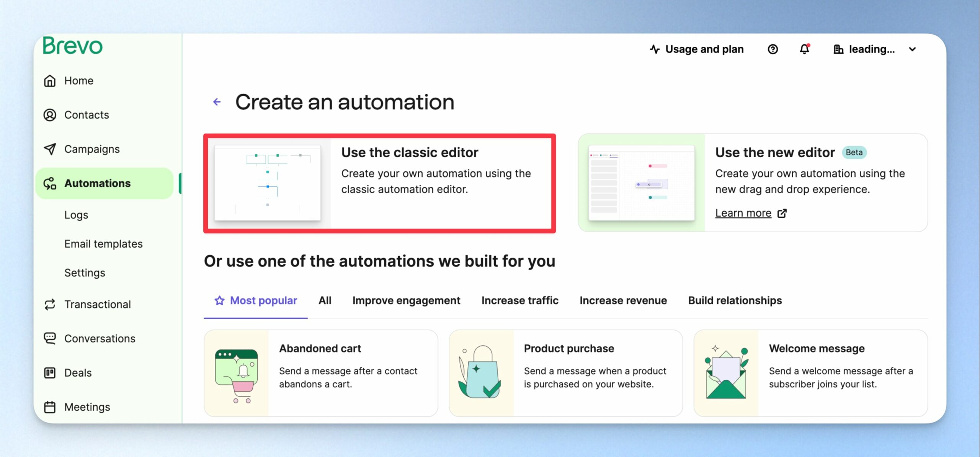Screen dimensions: 980x457
Task: Click the Home house icon
Action: tap(50, 81)
